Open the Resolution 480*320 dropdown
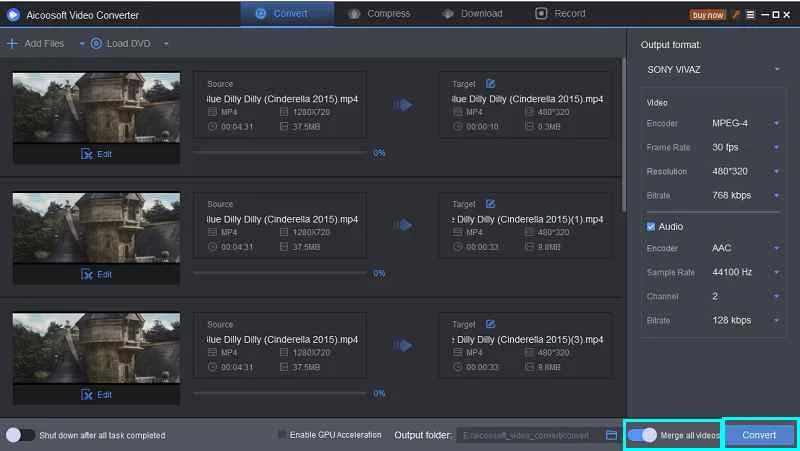 click(x=776, y=172)
